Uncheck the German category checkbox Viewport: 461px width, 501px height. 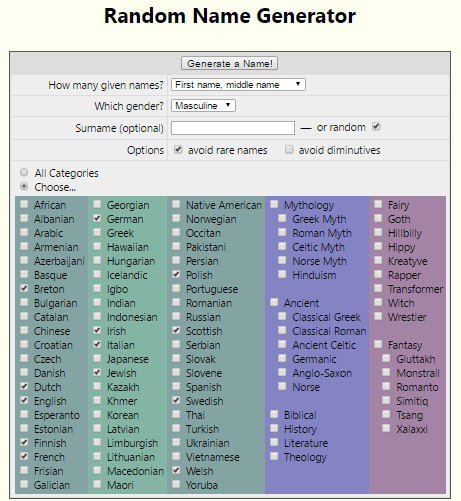(97, 218)
